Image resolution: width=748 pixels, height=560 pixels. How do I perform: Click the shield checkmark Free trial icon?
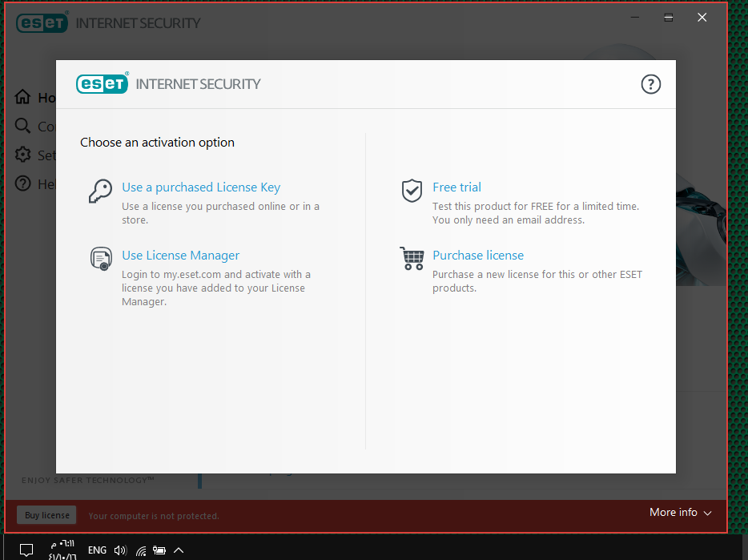click(412, 191)
